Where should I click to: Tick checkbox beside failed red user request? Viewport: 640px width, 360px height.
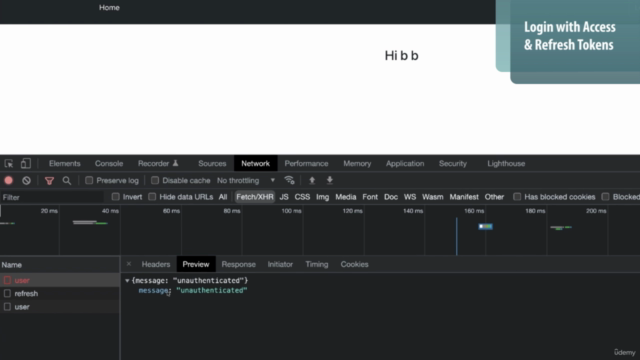pos(7,280)
